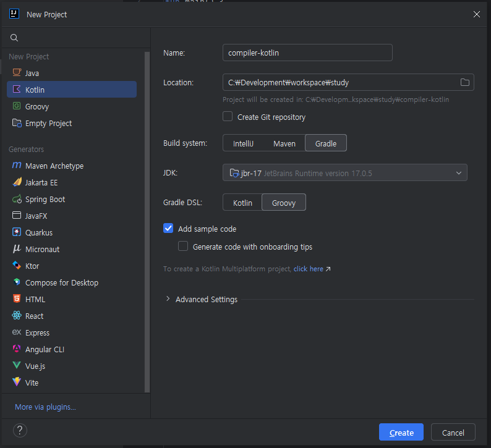Browse for location with folder icon
Viewport: 491px width, 448px height.
click(x=464, y=82)
